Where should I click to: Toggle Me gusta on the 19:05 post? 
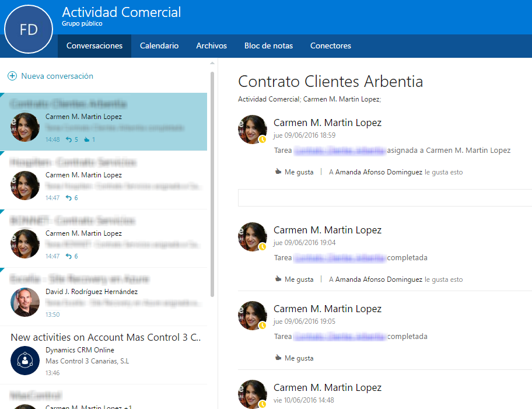tap(294, 358)
